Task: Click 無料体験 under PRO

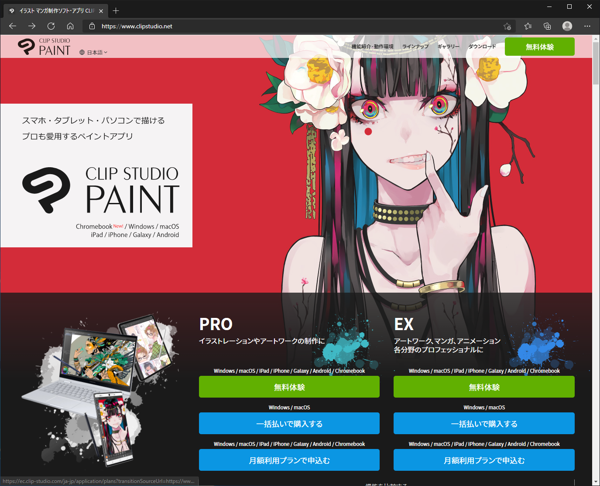Action: point(289,387)
